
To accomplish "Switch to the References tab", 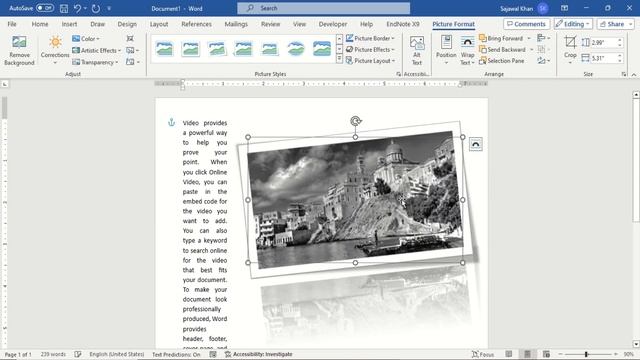I will 196,24.
